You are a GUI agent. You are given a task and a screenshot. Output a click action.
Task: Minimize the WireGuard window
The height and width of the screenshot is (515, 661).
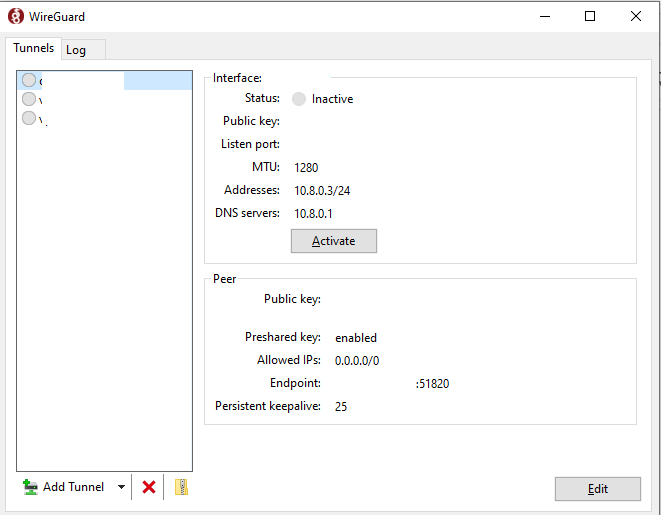tap(545, 16)
